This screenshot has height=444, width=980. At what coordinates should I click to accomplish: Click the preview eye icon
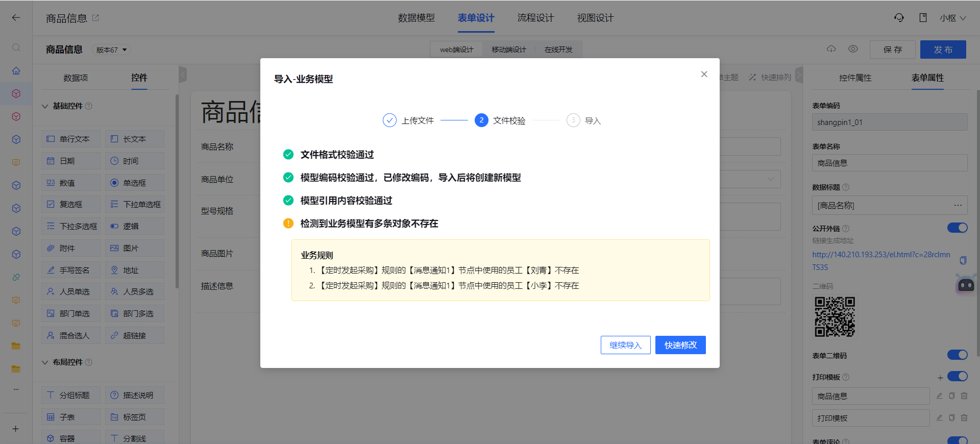tap(853, 49)
